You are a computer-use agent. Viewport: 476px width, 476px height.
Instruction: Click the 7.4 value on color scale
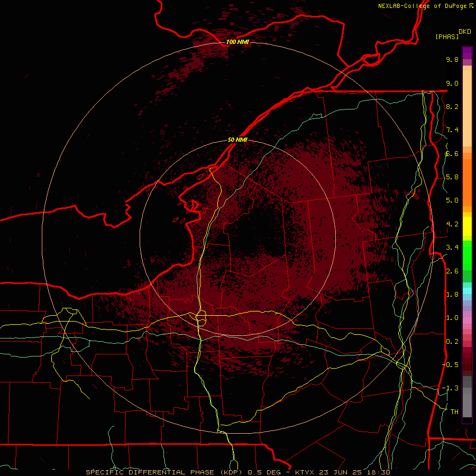coord(452,130)
